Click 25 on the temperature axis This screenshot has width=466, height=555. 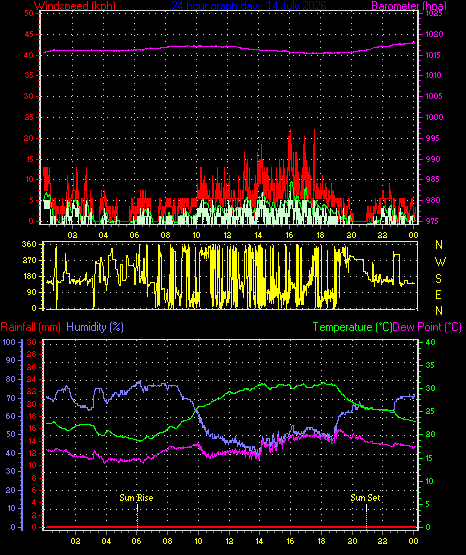430,411
